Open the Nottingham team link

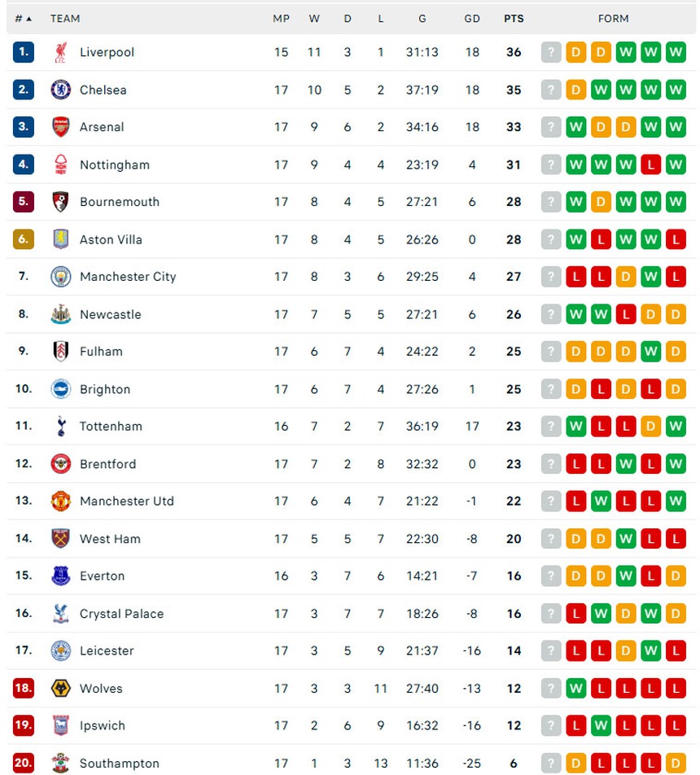click(x=115, y=164)
